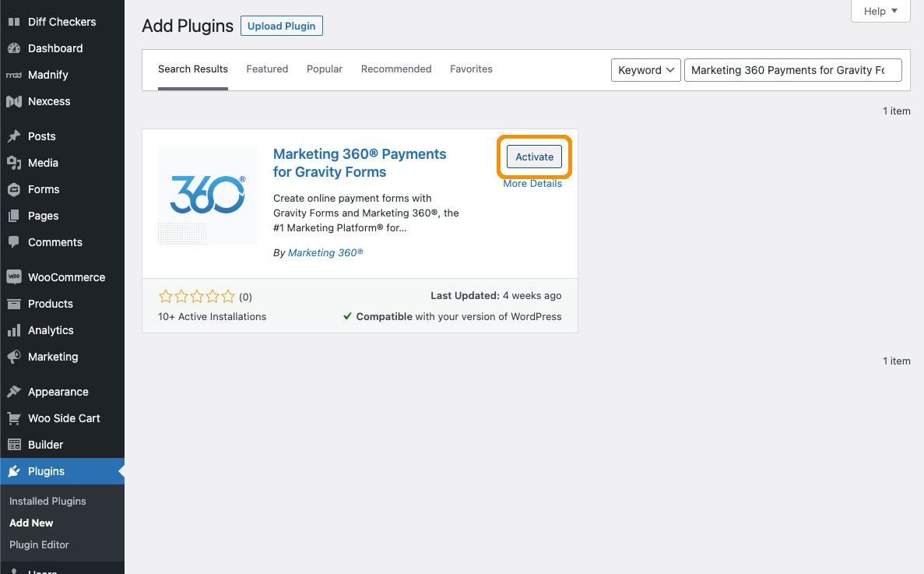
Task: Click the 'Compatible with your version' text
Action: click(x=458, y=316)
